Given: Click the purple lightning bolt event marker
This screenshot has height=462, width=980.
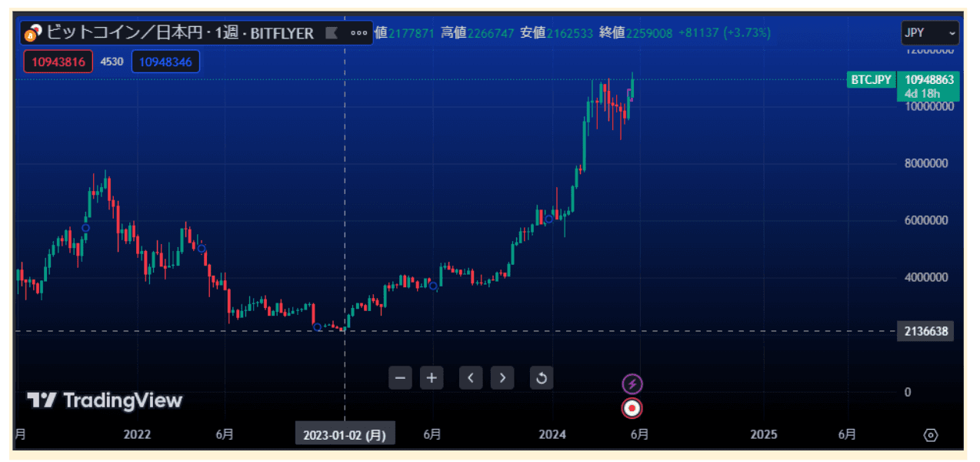Looking at the screenshot, I should [632, 383].
